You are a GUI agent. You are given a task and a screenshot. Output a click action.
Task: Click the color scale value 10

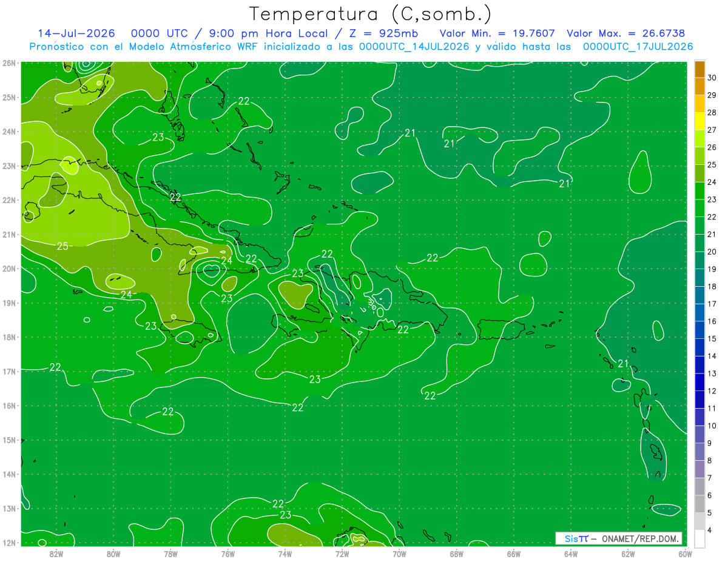pyautogui.click(x=712, y=426)
